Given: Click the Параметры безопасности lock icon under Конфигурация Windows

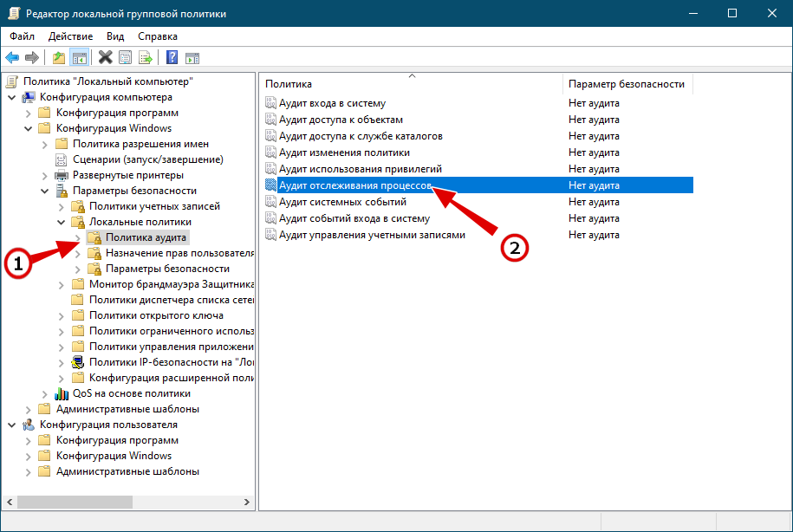Looking at the screenshot, I should click(62, 191).
